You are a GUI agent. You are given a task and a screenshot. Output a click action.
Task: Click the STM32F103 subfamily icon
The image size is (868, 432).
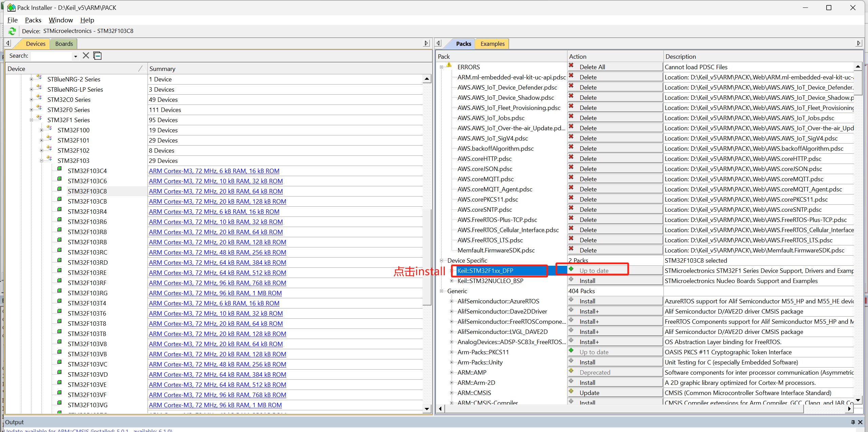(50, 158)
